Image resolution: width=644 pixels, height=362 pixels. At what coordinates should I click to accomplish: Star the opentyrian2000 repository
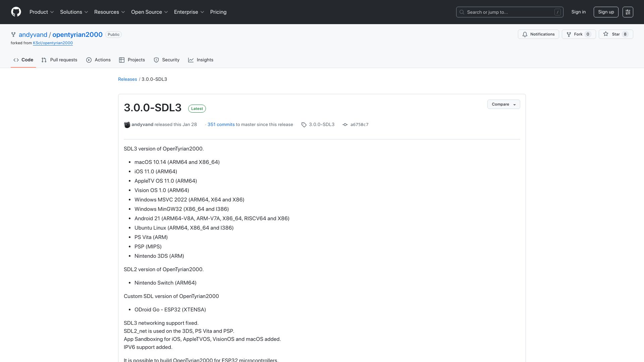[x=616, y=34]
